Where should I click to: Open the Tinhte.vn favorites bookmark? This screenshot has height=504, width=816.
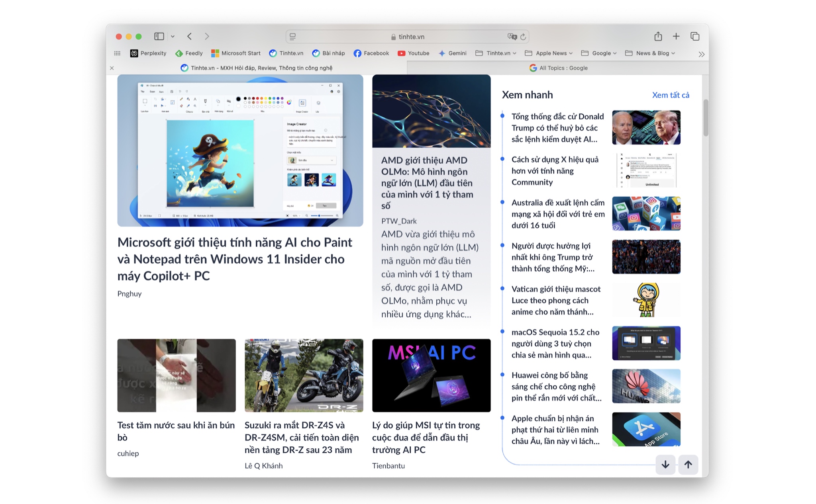click(x=286, y=53)
